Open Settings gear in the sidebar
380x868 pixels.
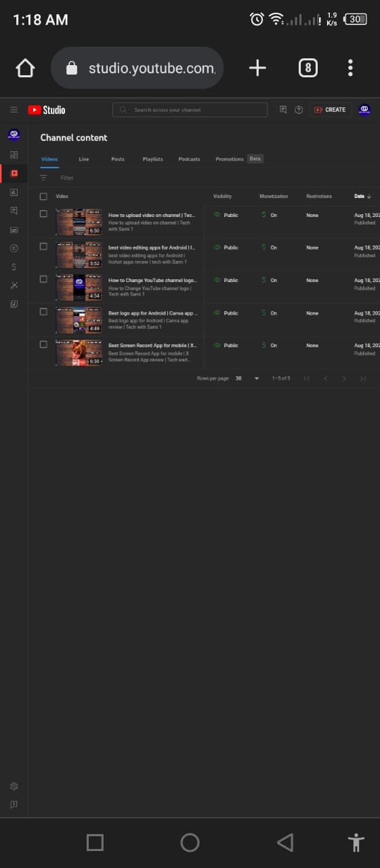click(x=14, y=786)
